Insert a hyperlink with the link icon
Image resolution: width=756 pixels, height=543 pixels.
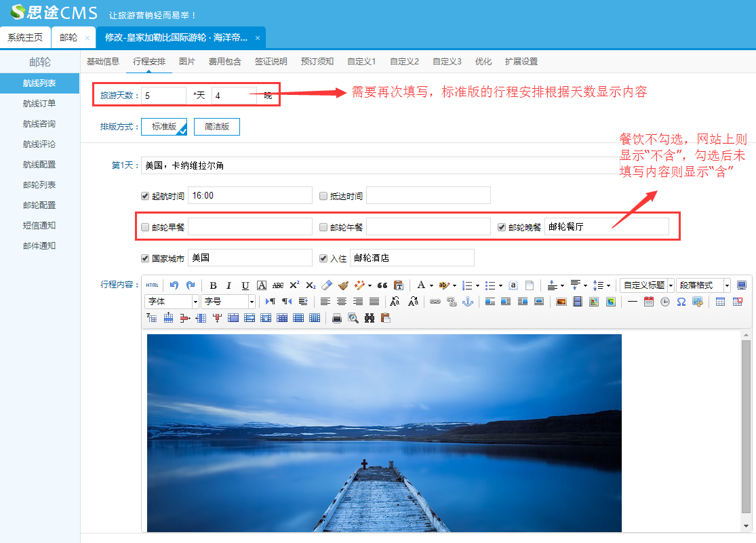(x=435, y=302)
